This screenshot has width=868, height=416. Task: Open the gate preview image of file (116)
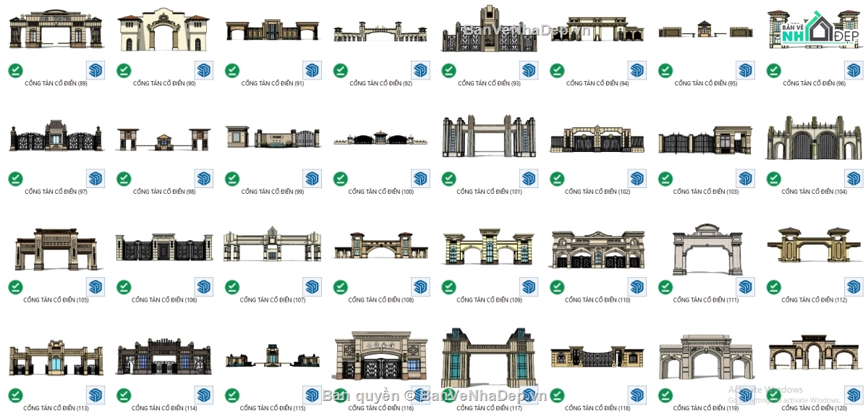coord(381,356)
